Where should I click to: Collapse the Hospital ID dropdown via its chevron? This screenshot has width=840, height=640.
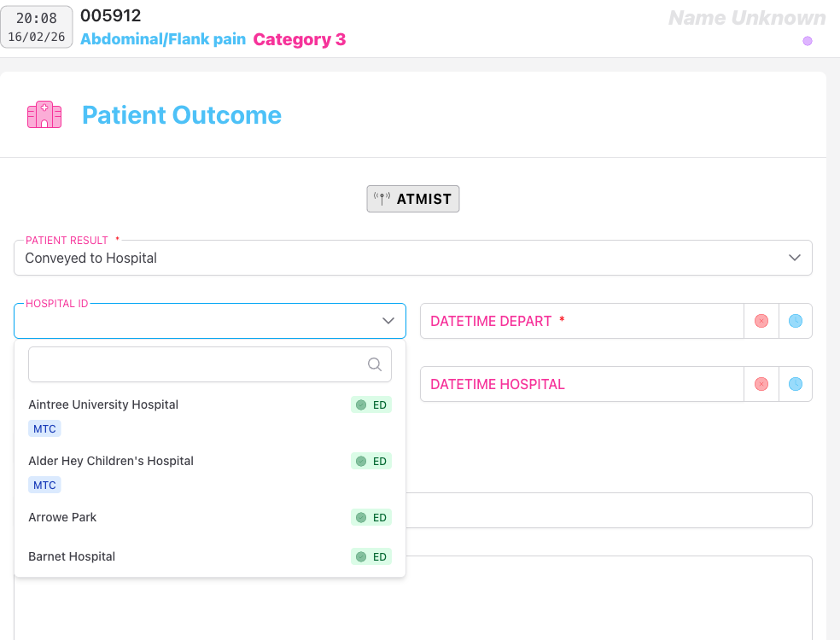point(388,320)
